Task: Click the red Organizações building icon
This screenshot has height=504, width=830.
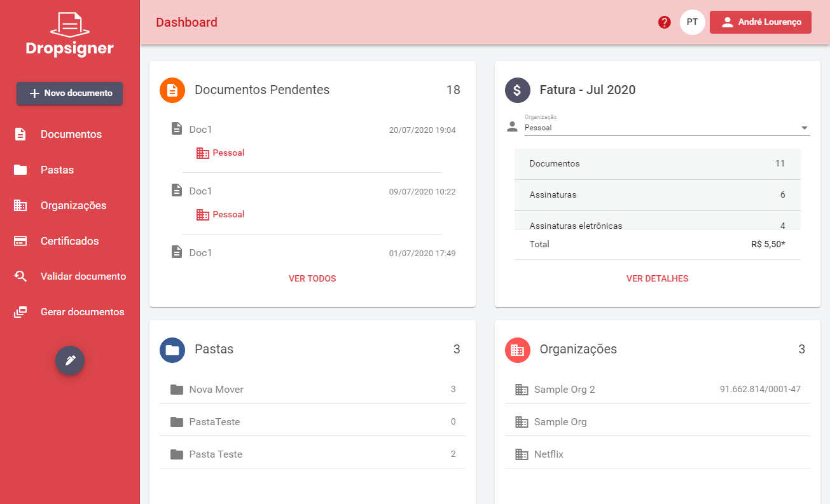Action: click(517, 350)
